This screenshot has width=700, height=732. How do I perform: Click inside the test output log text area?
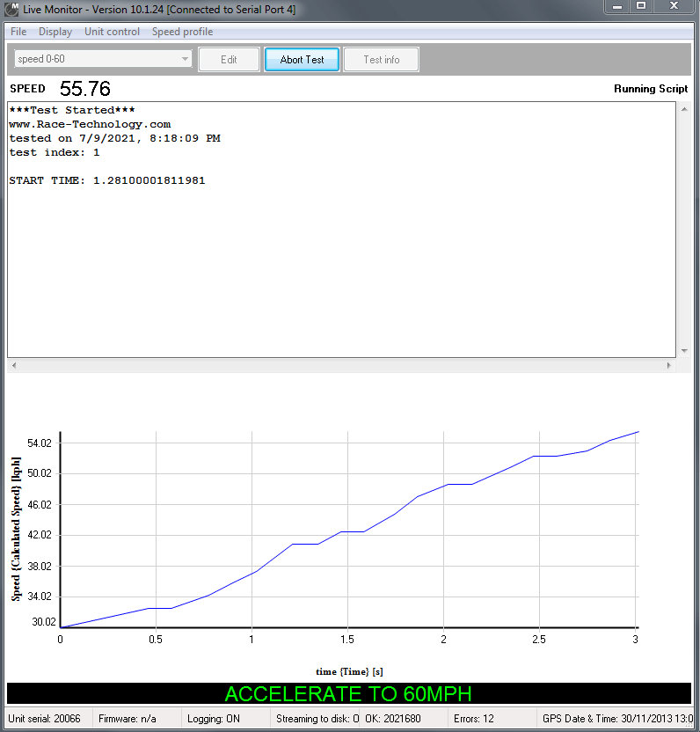tap(343, 264)
